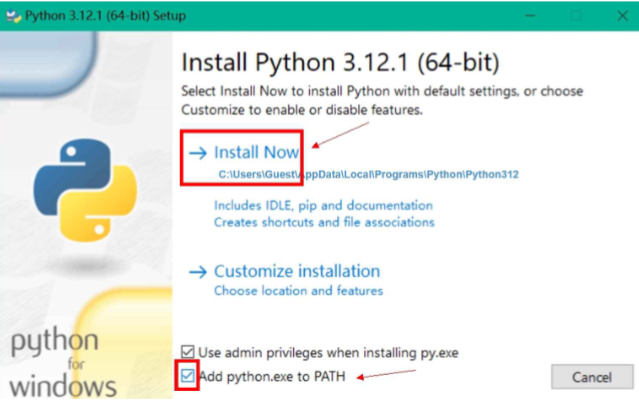Click the arrow icon beside Install Now
The image size is (639, 402).
pyautogui.click(x=198, y=153)
